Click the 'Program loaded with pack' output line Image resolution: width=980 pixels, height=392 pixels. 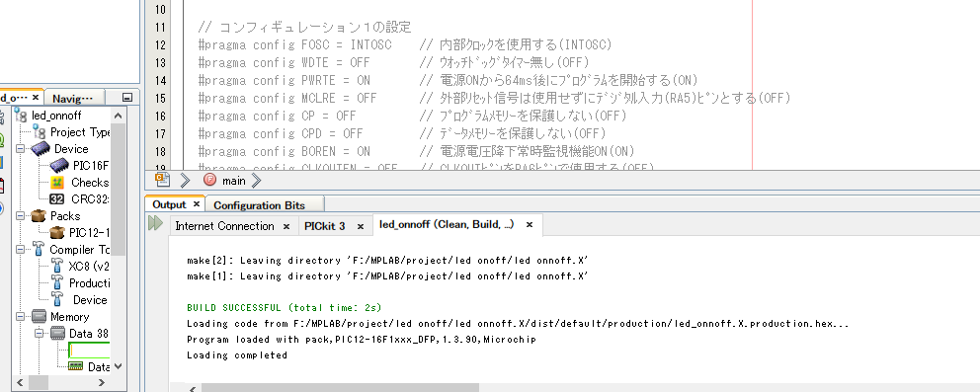click(362, 340)
